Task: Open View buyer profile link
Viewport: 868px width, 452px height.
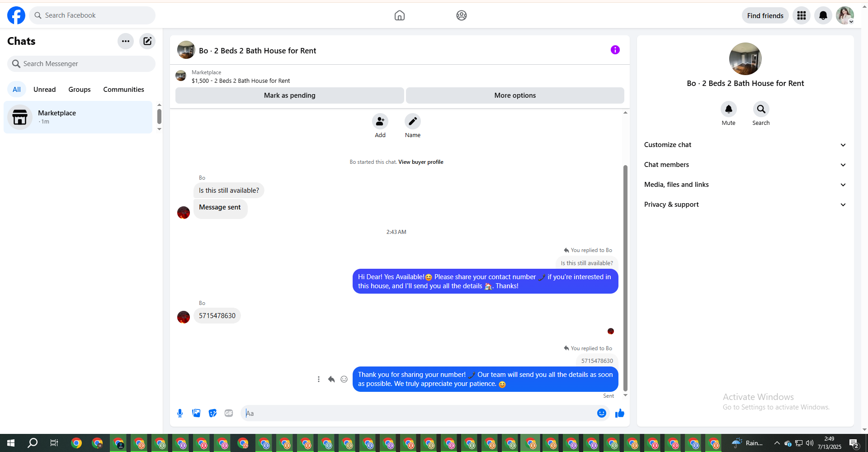Action: (421, 162)
